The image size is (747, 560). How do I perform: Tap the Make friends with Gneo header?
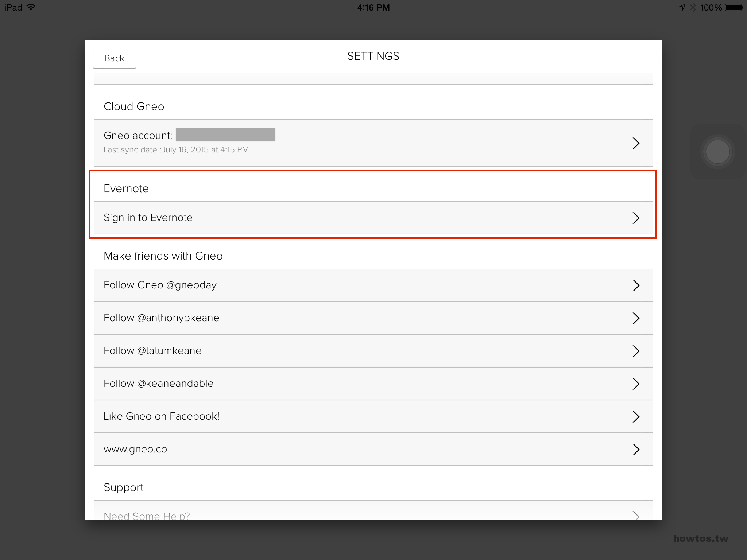[163, 256]
